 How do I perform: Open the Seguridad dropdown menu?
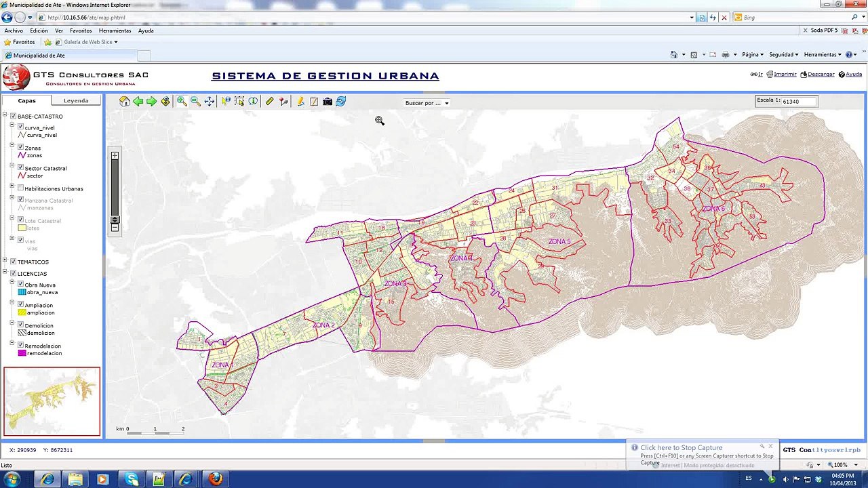click(x=784, y=55)
